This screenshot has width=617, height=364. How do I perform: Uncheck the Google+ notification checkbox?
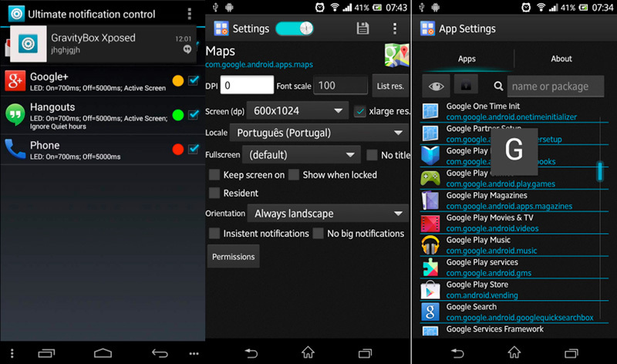tap(194, 81)
